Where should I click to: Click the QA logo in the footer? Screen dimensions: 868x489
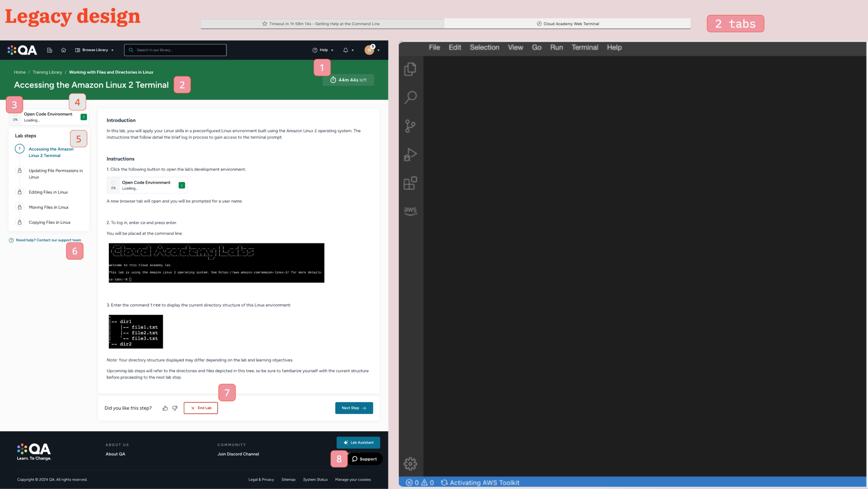[34, 452]
